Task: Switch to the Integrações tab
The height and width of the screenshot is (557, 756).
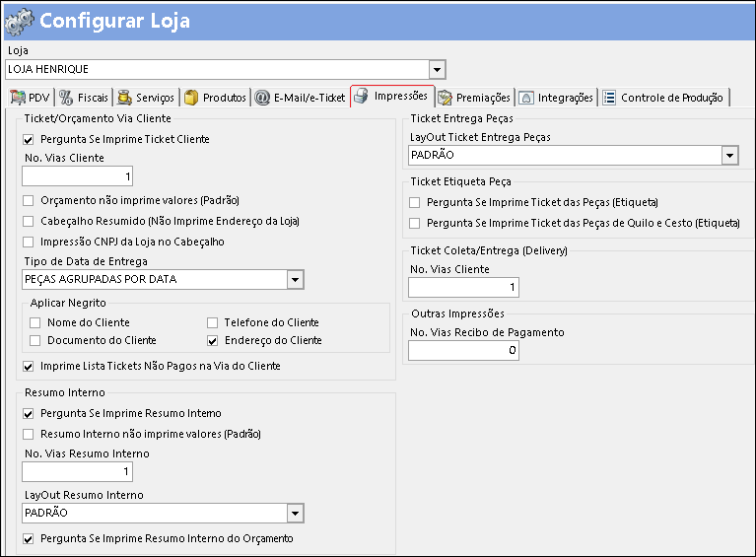Action: click(557, 98)
